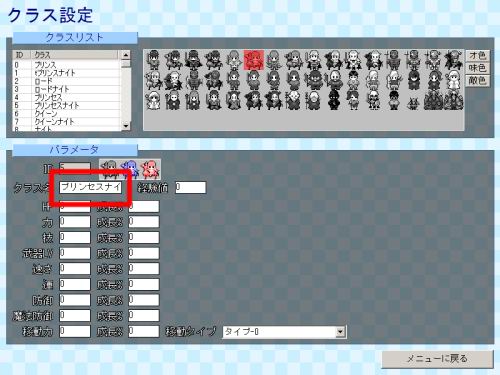Select the ロードナイト row in class list
The width and height of the screenshot is (500, 375).
(x=66, y=89)
